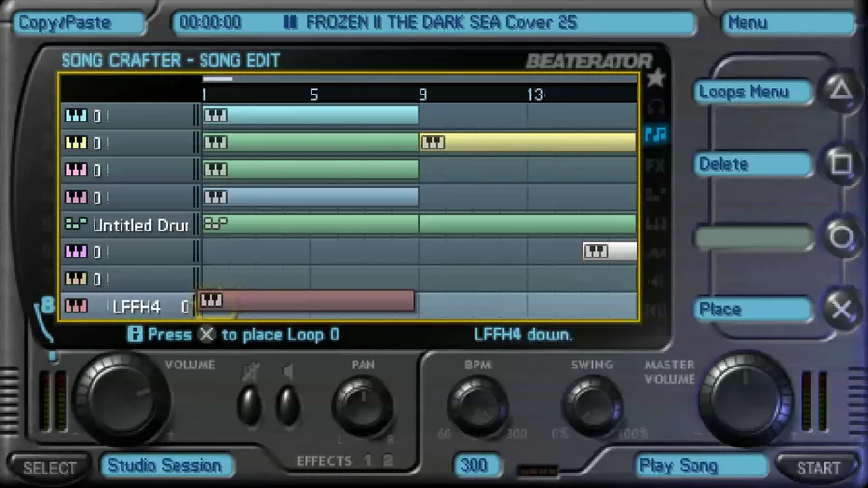Select the green loop on track three

click(x=310, y=170)
